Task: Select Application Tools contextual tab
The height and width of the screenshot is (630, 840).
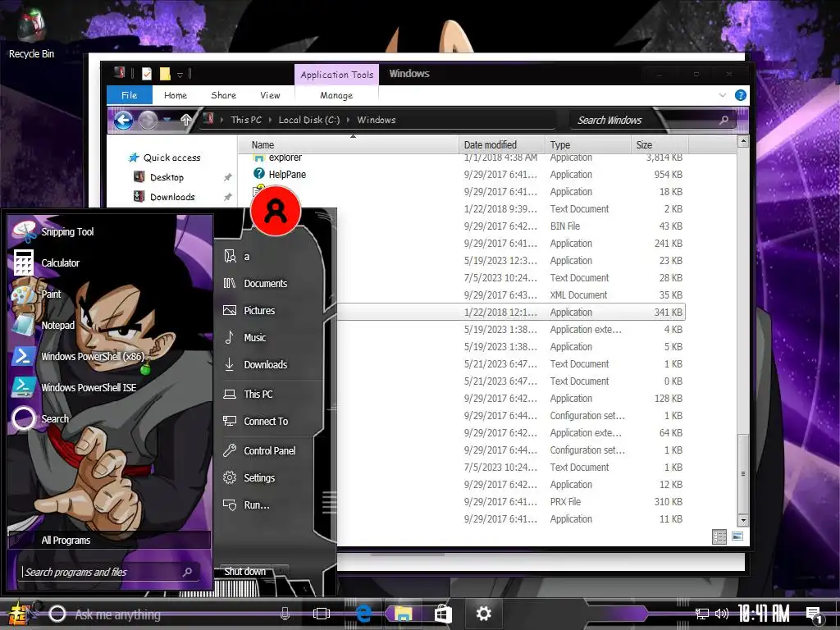Action: 336,75
